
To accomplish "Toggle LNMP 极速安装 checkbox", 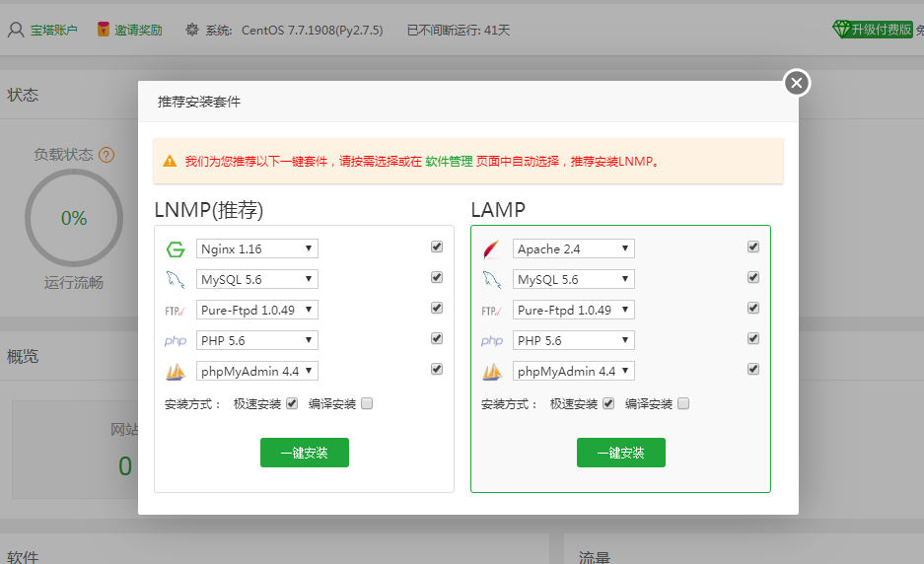I will coord(292,403).
